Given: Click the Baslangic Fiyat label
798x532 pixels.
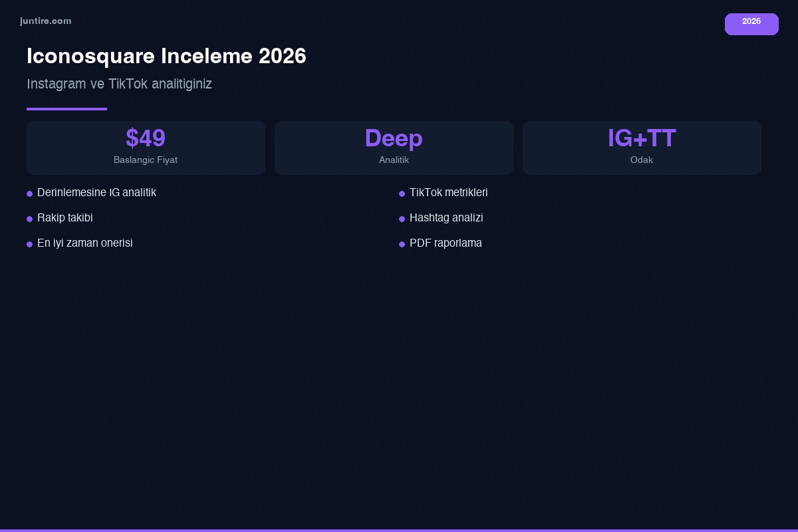Looking at the screenshot, I should click(146, 160).
